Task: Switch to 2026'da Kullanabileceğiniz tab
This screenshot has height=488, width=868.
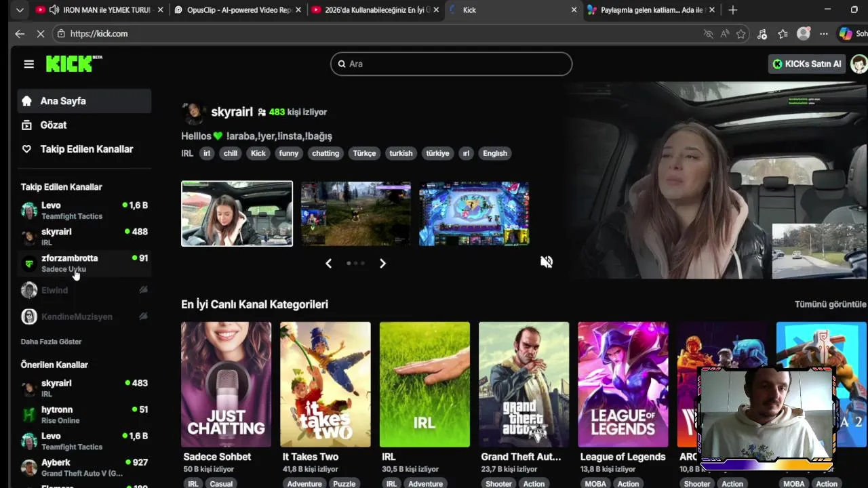Action: click(x=375, y=10)
